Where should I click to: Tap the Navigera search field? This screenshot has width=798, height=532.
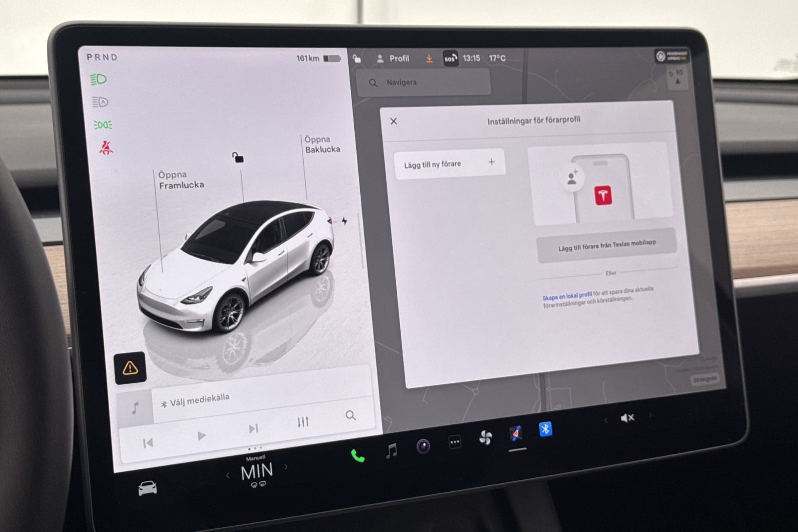[x=424, y=83]
